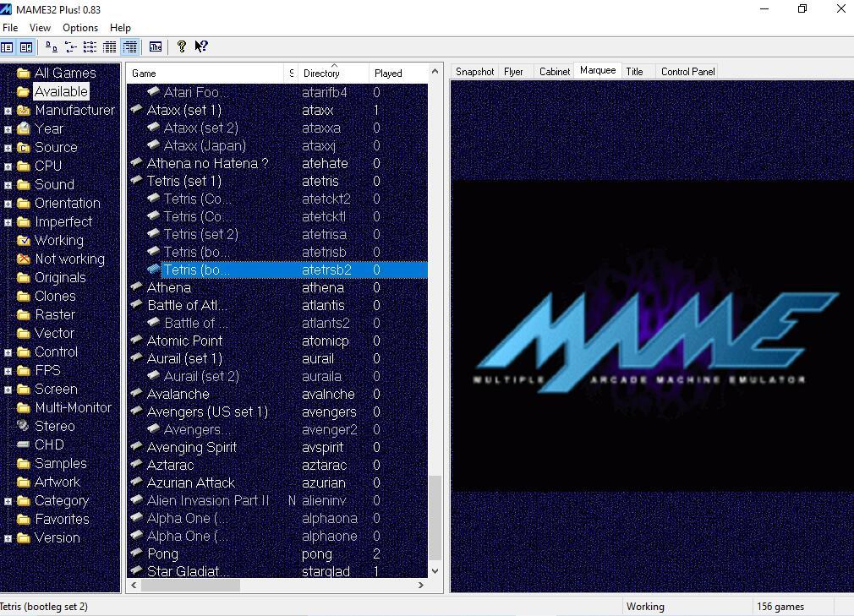Switch to the Cabinet tab
This screenshot has height=616, width=854.
click(x=555, y=72)
